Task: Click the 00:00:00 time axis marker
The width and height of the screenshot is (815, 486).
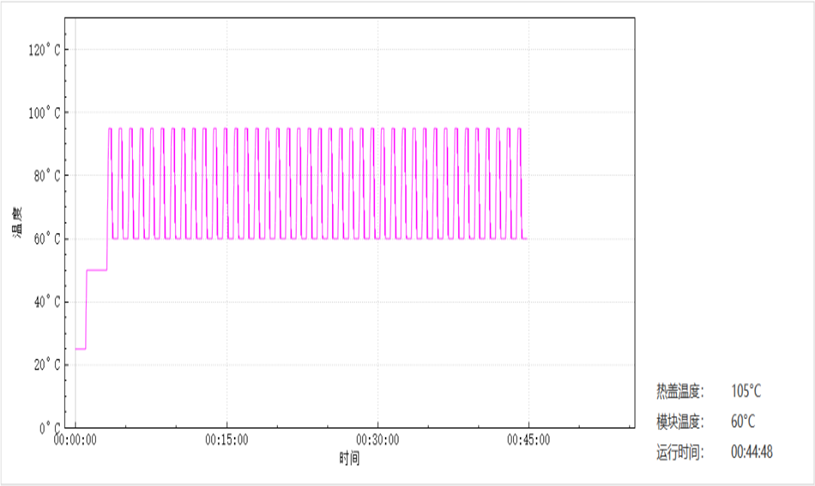Action: click(75, 440)
